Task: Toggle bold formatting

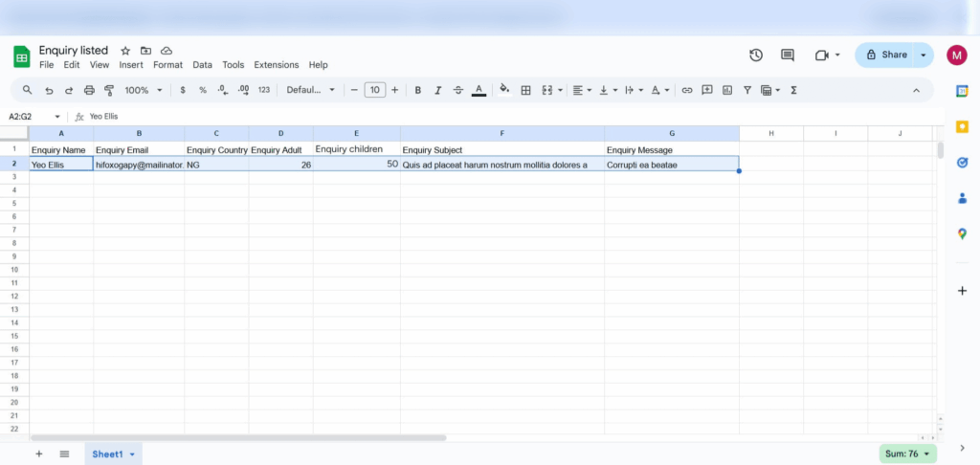Action: (418, 90)
